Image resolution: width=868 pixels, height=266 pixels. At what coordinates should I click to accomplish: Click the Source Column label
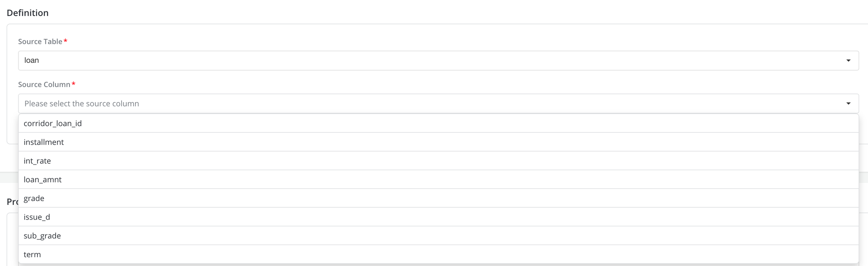click(x=44, y=84)
